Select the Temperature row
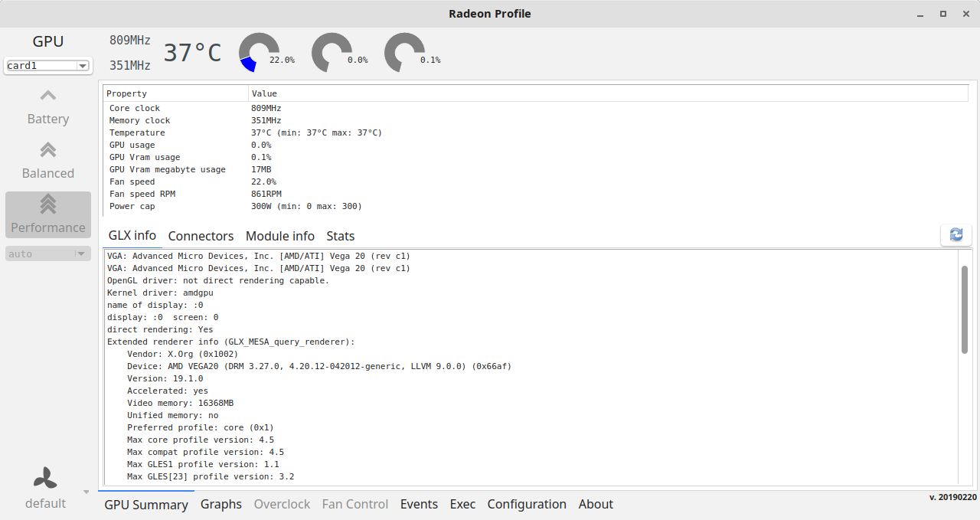The width and height of the screenshot is (980, 520). click(x=536, y=132)
